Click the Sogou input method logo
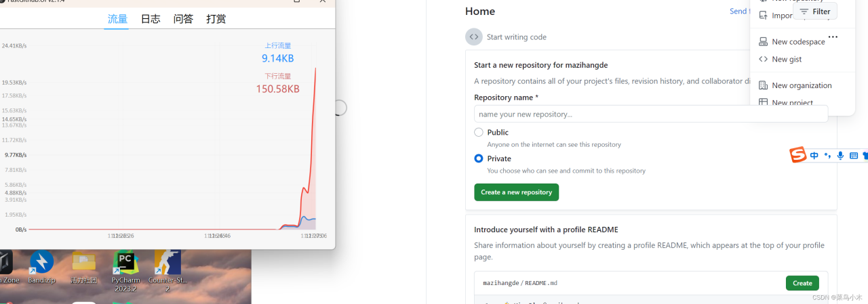The height and width of the screenshot is (304, 868). pyautogui.click(x=798, y=156)
